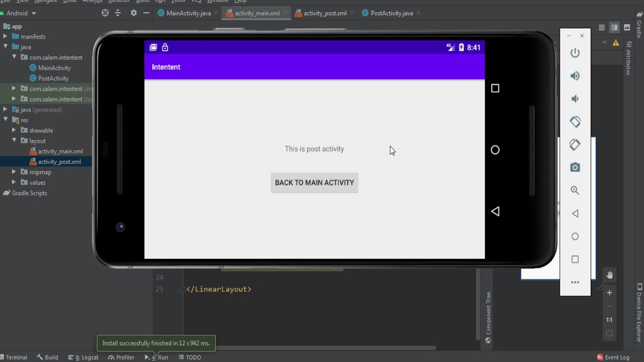Expand the manifests folder

5,37
